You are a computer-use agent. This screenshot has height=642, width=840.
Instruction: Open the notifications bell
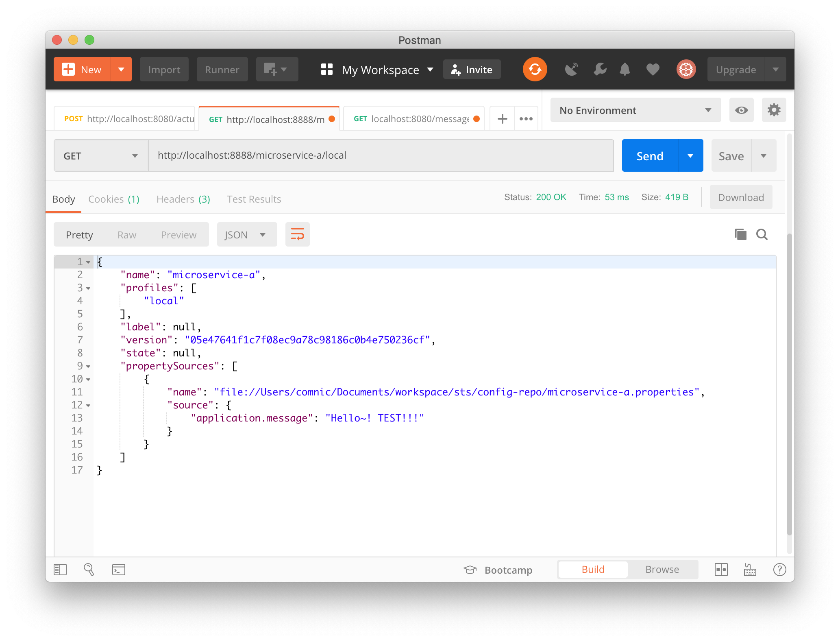coord(625,70)
